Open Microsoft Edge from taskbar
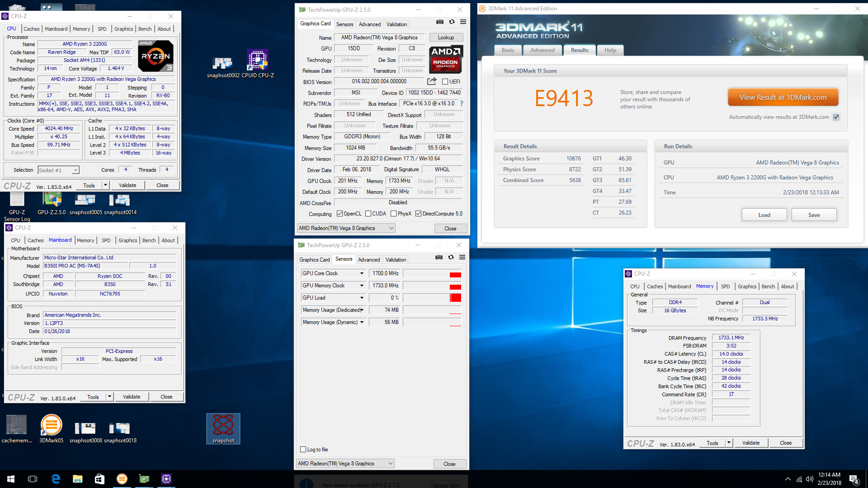This screenshot has width=868, height=488. click(56, 479)
